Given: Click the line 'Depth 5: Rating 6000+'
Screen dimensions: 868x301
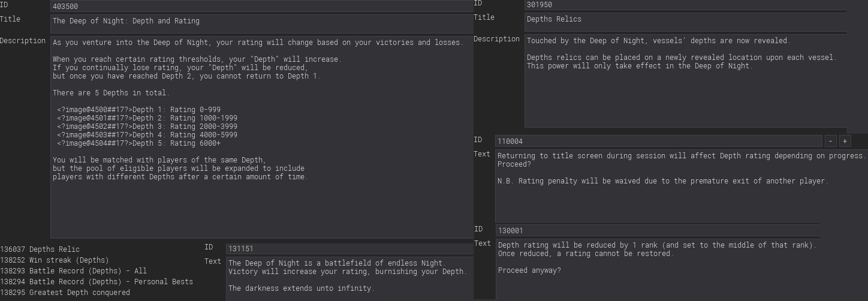Looking at the screenshot, I should [138, 143].
